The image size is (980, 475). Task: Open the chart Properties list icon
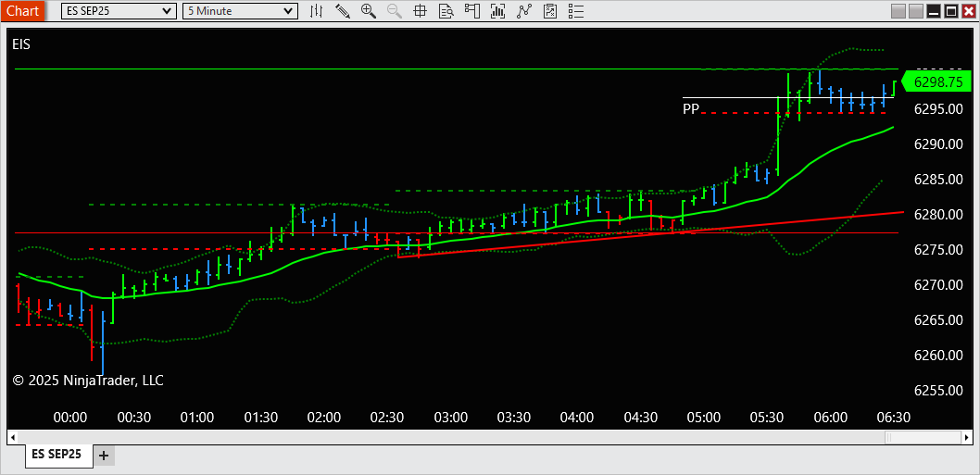tap(576, 10)
